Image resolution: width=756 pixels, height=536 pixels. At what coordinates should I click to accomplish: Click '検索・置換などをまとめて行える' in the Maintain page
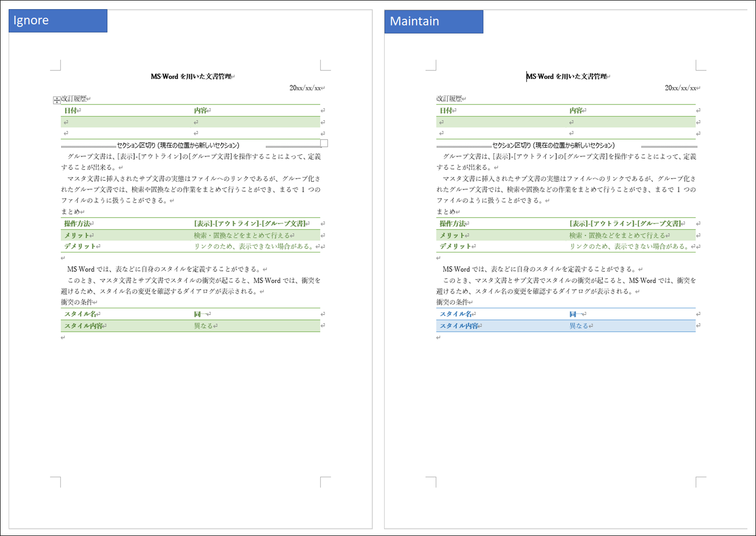[x=617, y=235]
